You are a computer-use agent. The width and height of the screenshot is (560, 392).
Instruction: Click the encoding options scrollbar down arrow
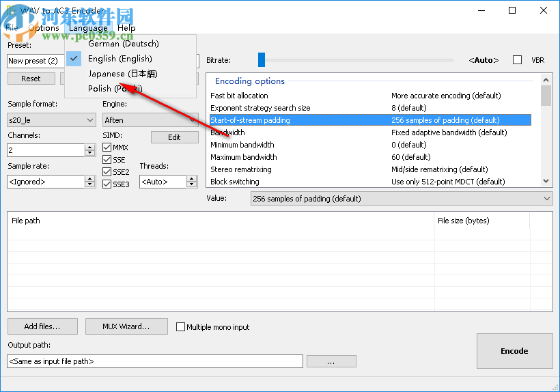[546, 181]
